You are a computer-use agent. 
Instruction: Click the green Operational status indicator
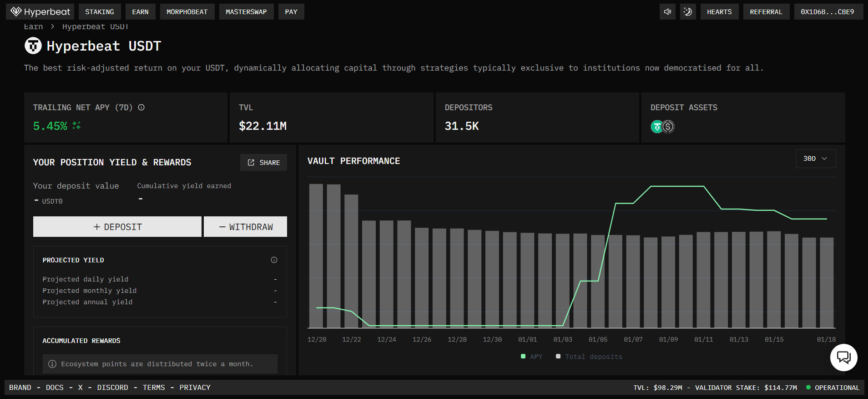(x=833, y=388)
